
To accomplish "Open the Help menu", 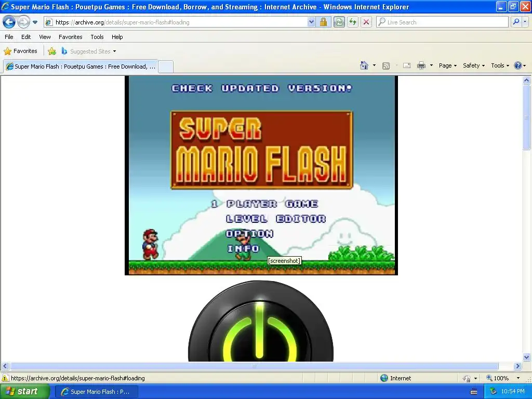I will click(x=117, y=37).
